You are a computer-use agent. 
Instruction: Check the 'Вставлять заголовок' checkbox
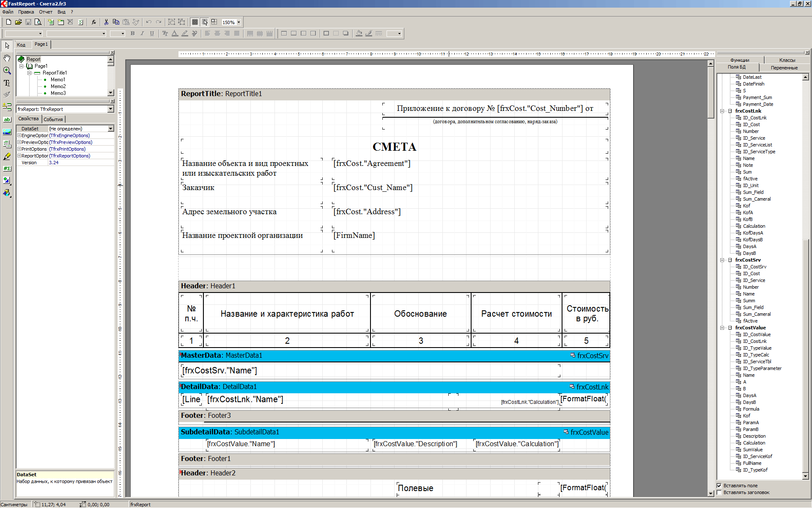719,493
